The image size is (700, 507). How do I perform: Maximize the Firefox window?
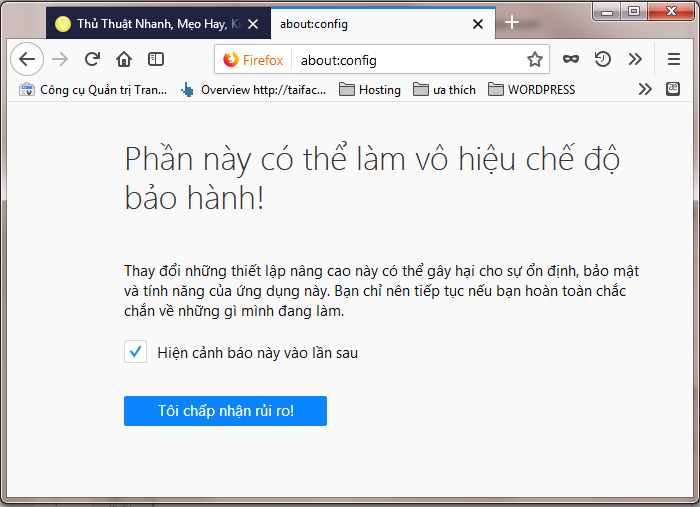633,12
